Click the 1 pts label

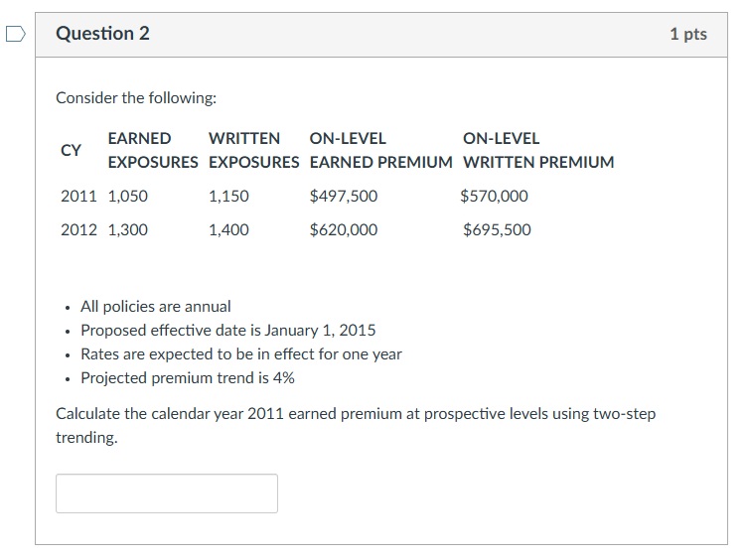coord(688,34)
